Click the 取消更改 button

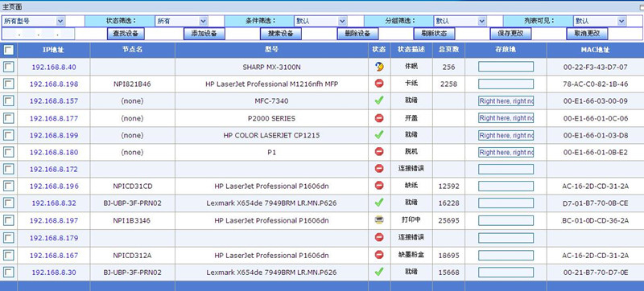point(588,34)
